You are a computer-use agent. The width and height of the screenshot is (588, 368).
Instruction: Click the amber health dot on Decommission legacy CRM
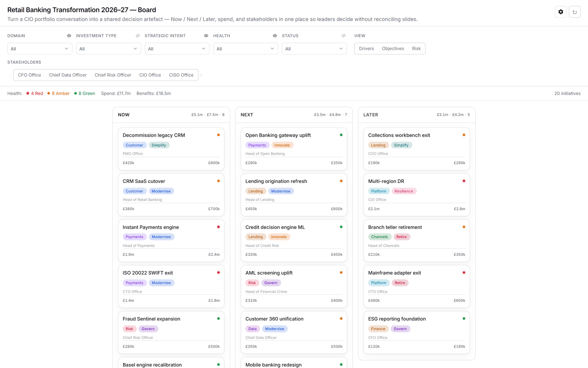219,135
